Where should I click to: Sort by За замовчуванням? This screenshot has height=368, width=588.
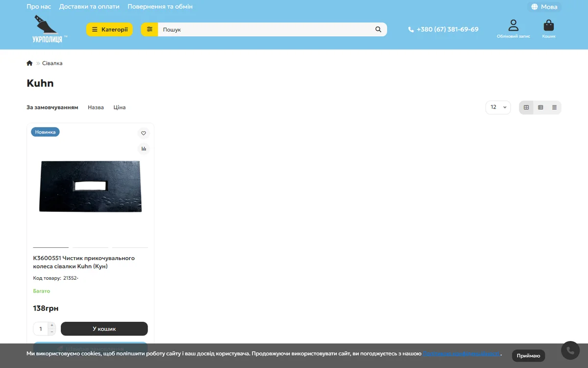[52, 107]
